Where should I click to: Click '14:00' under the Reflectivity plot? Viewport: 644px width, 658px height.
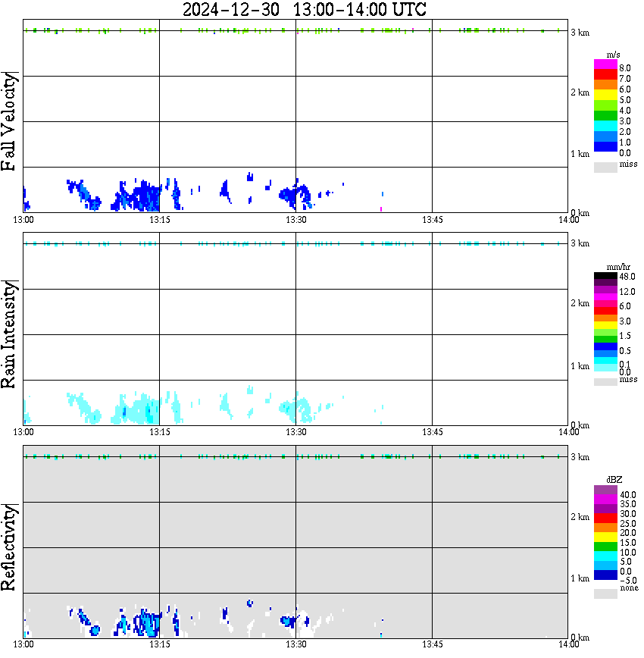[569, 644]
